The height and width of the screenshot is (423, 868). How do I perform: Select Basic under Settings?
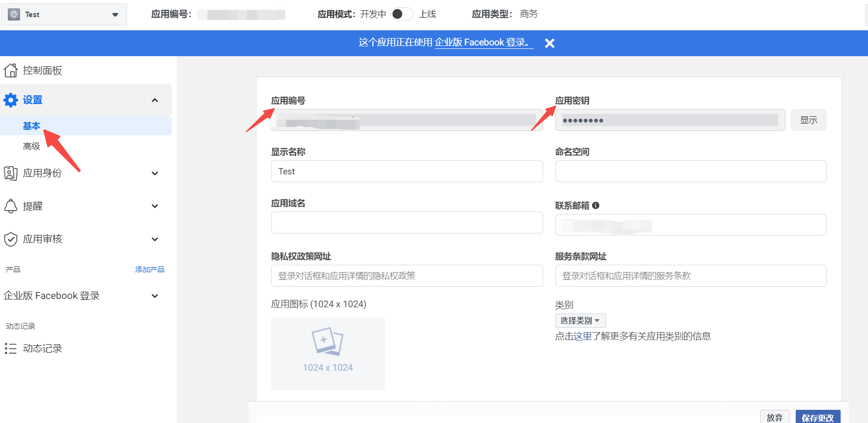(32, 126)
